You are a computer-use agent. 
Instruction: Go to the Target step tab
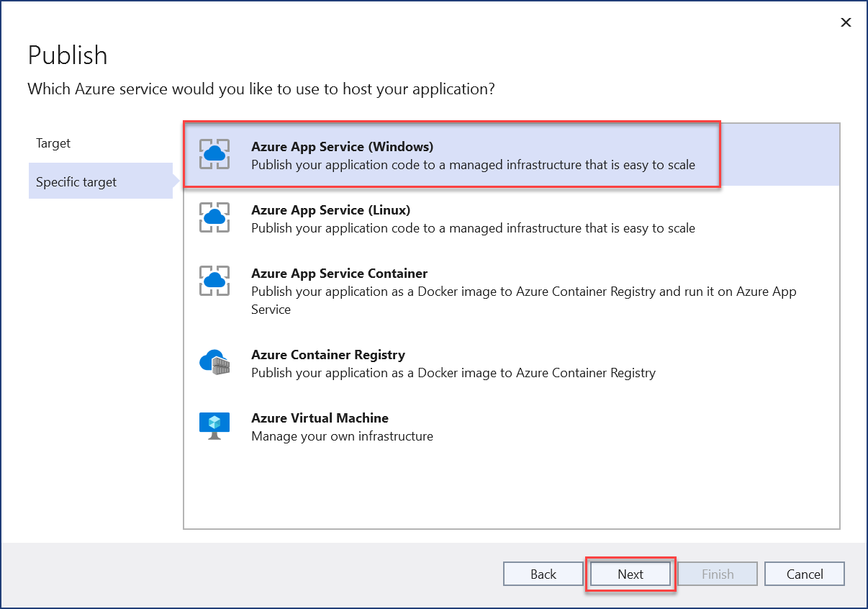point(101,143)
